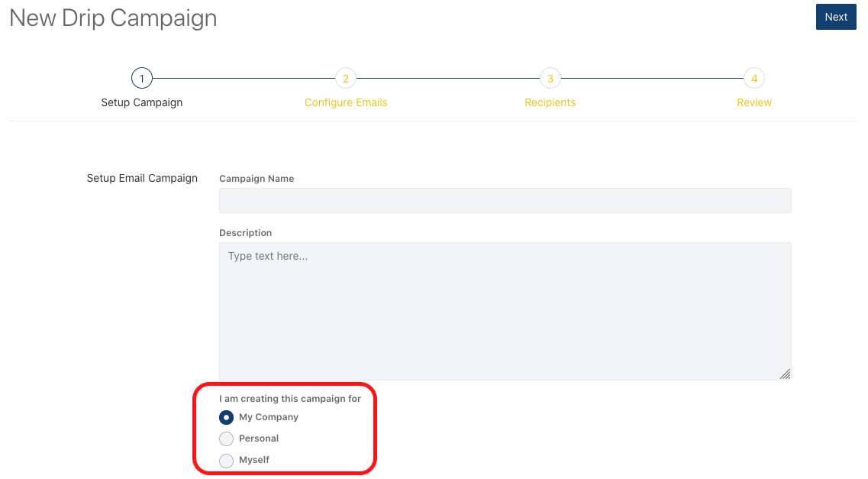
Task: Open the Recipients step label
Action: [550, 102]
